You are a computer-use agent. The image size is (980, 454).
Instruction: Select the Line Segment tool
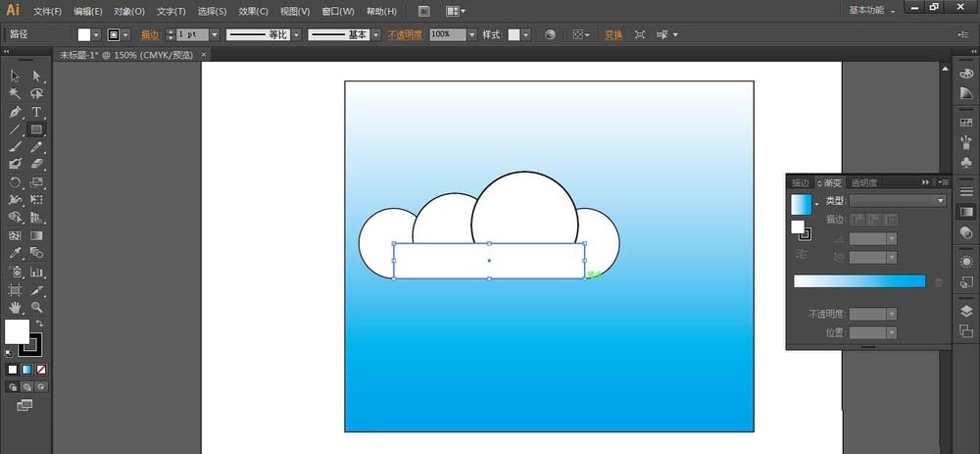pyautogui.click(x=16, y=129)
